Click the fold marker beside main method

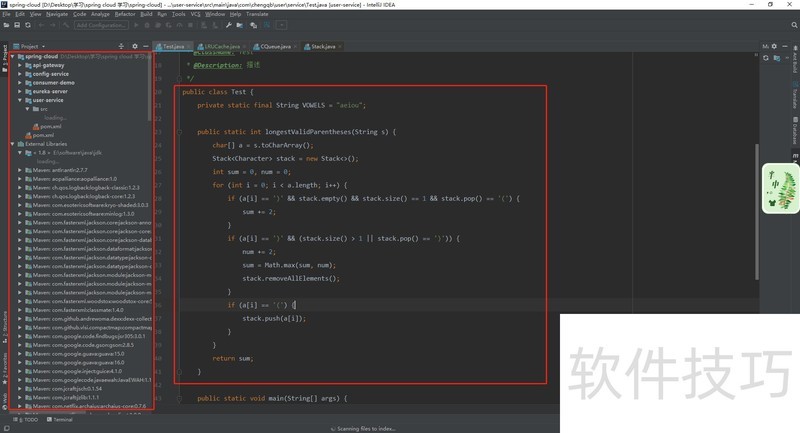180,398
